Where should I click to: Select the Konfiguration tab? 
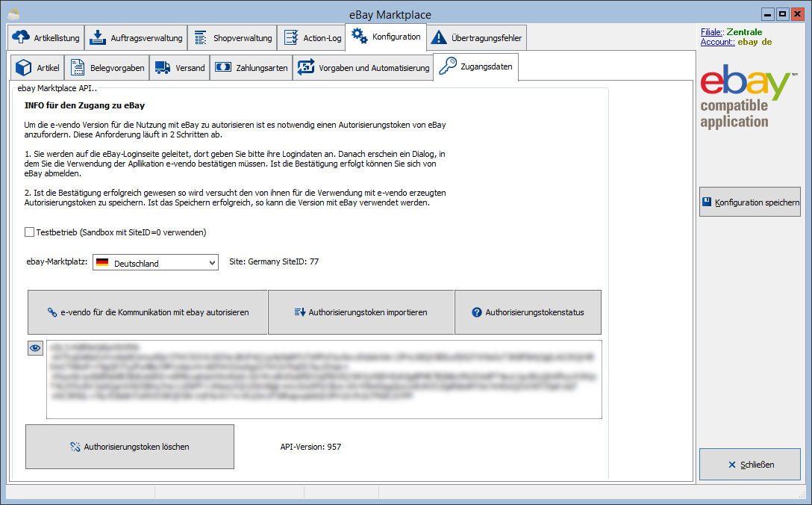(386, 37)
